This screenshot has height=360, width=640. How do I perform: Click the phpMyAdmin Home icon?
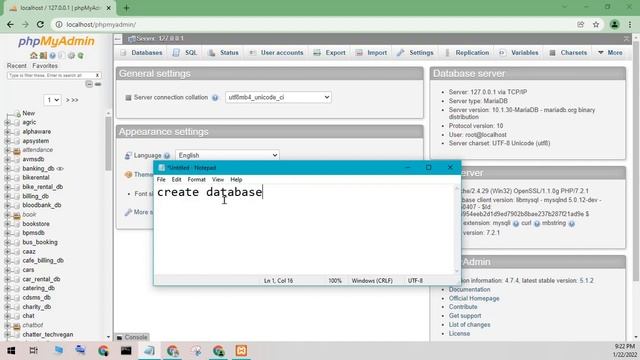coord(33,56)
